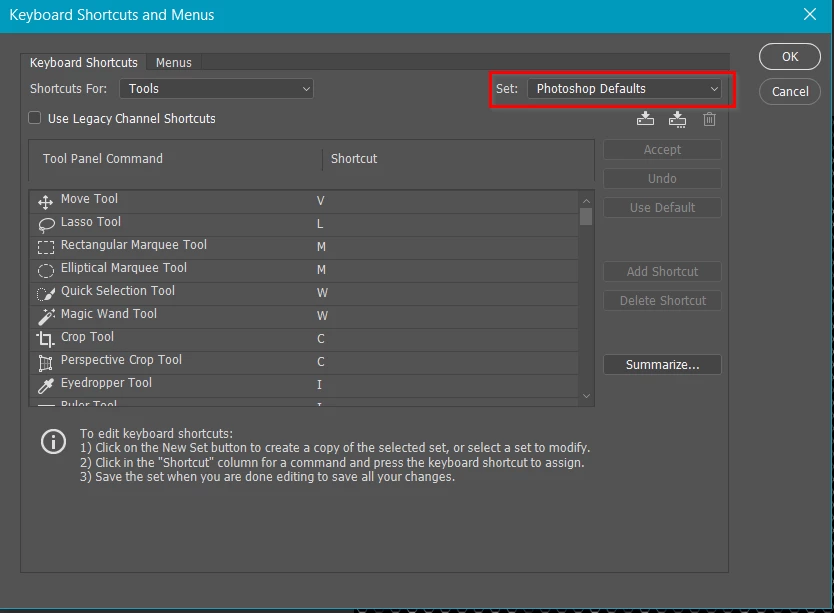
Task: Click the Tool Panel Command column header
Action: coord(103,159)
